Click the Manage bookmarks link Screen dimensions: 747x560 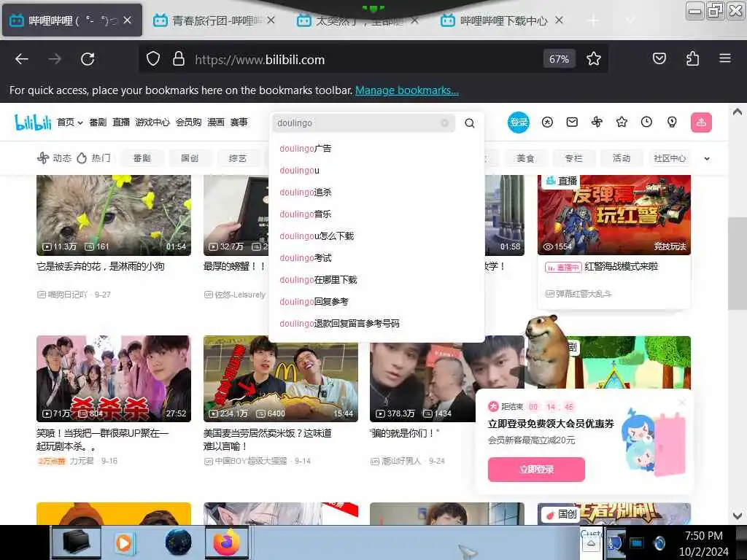click(407, 90)
